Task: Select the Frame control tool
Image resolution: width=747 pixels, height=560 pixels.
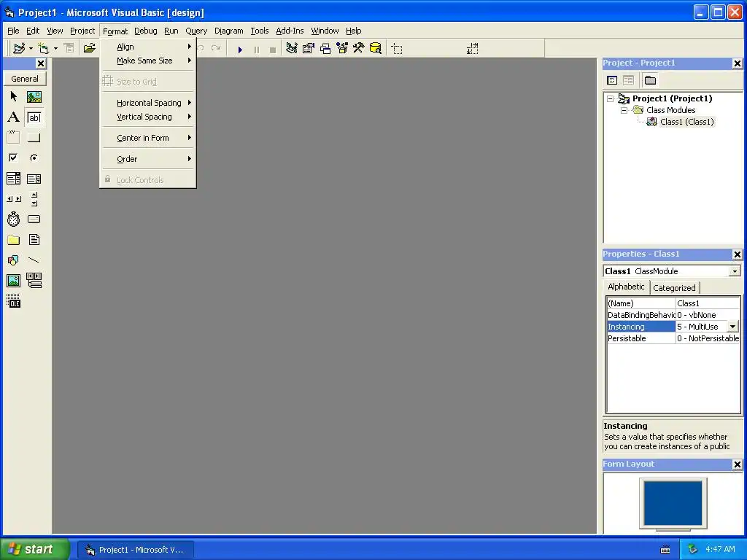Action: pos(13,138)
